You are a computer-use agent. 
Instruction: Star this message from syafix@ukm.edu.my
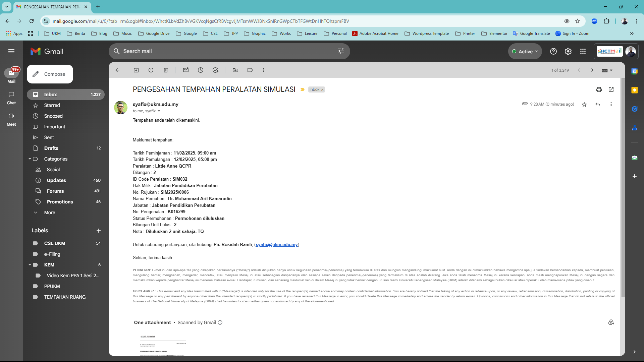pos(584,105)
